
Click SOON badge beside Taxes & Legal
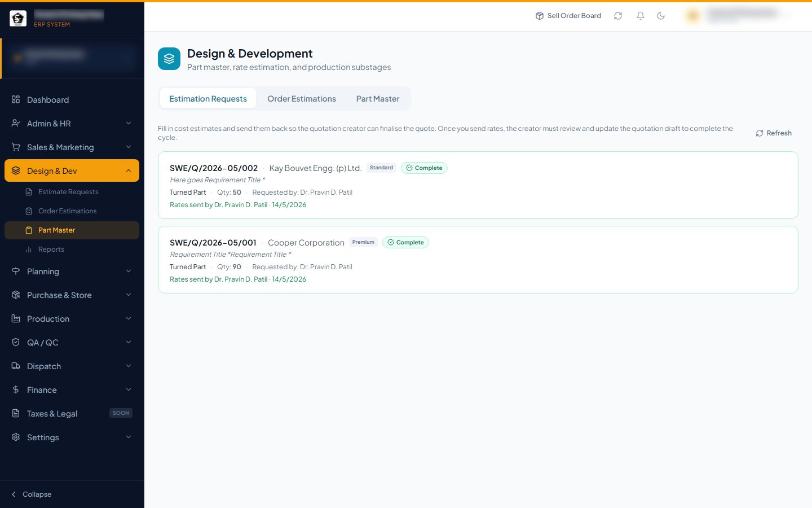coord(121,413)
